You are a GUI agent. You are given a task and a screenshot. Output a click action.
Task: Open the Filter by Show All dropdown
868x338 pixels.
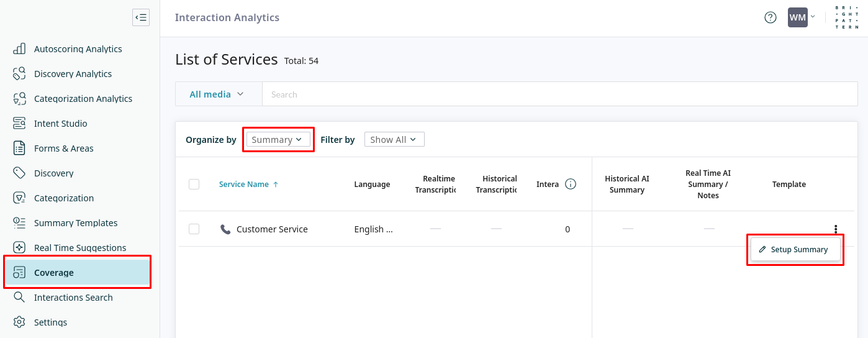[x=394, y=140]
